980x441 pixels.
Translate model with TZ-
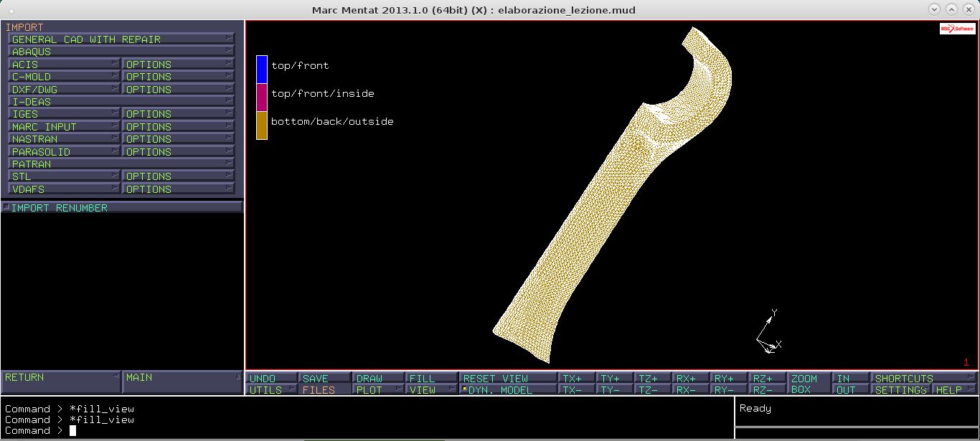click(654, 390)
